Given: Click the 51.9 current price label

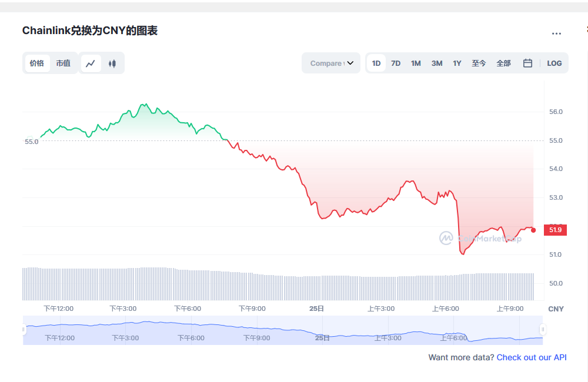Looking at the screenshot, I should pos(556,230).
